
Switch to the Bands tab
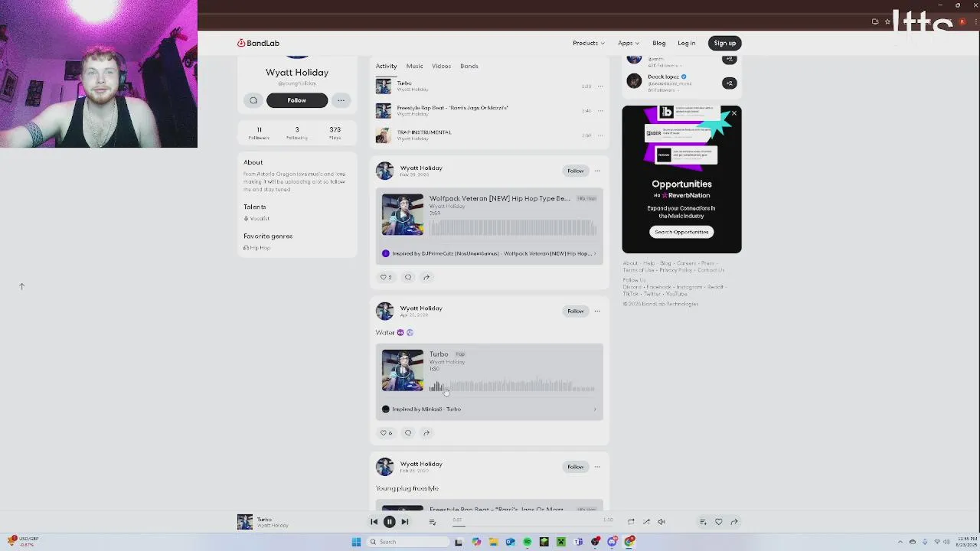(469, 66)
